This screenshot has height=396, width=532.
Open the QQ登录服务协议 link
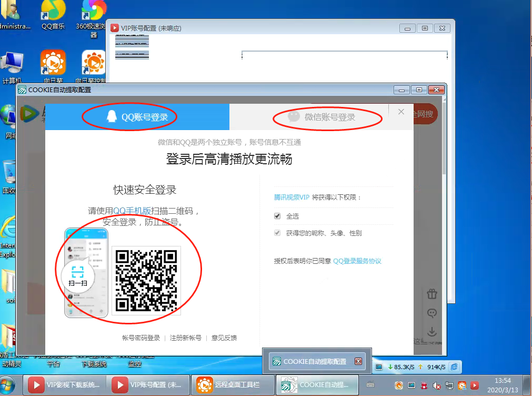[357, 261]
